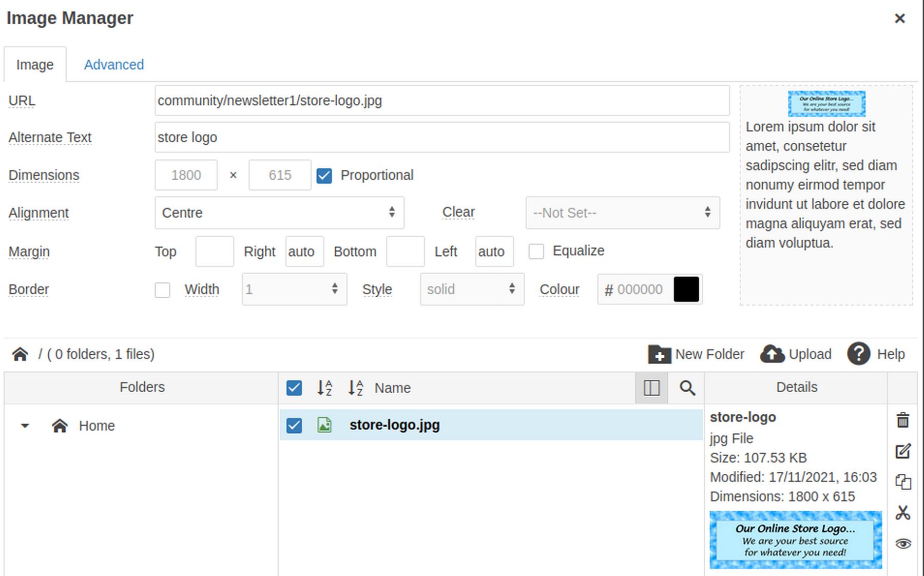Enable the Border checkbox
Screen dimensions: 924x576
pyautogui.click(x=162, y=290)
